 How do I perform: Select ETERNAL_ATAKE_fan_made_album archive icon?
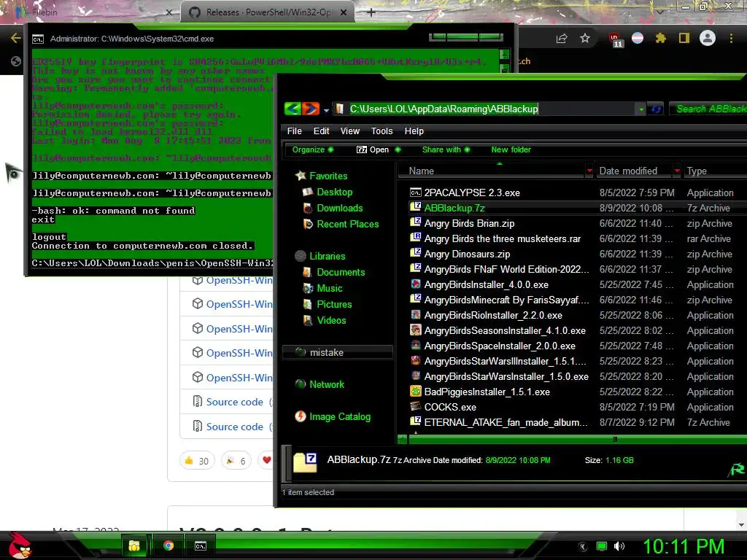[x=415, y=422]
